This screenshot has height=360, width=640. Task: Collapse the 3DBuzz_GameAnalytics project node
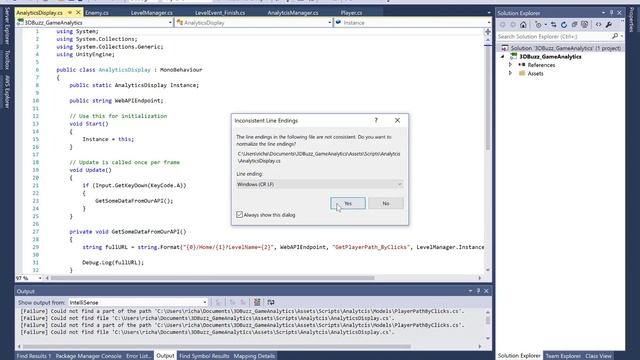tap(503, 57)
